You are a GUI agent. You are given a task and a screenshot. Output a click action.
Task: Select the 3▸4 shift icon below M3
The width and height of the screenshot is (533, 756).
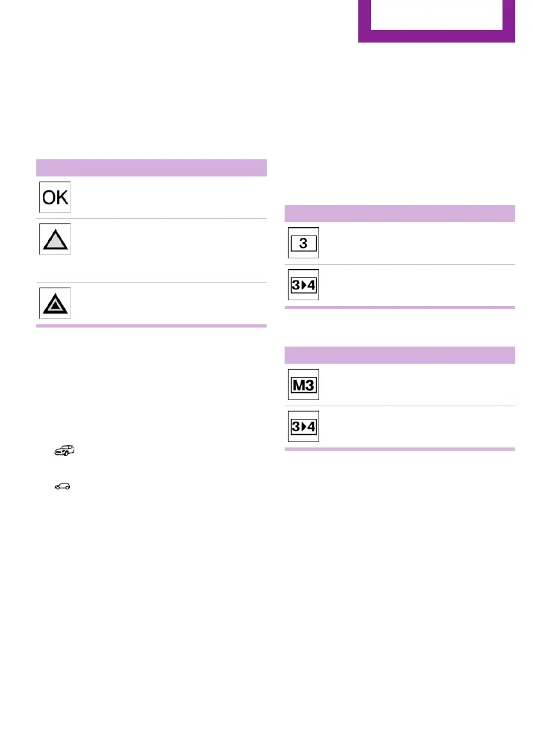point(303,427)
